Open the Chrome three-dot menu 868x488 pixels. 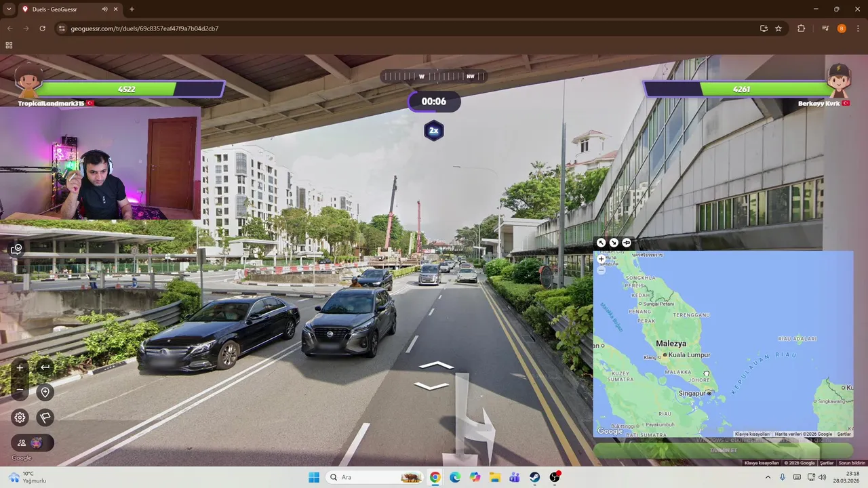[x=859, y=28]
